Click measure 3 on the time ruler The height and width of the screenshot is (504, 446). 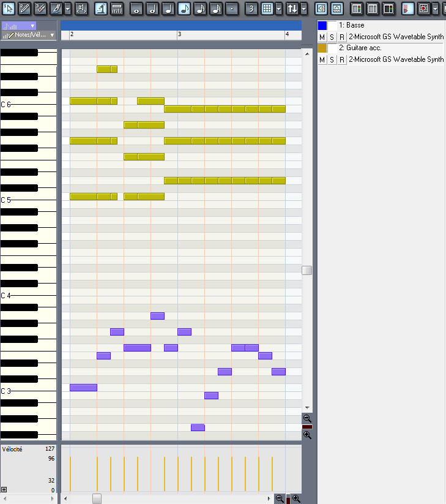click(179, 34)
